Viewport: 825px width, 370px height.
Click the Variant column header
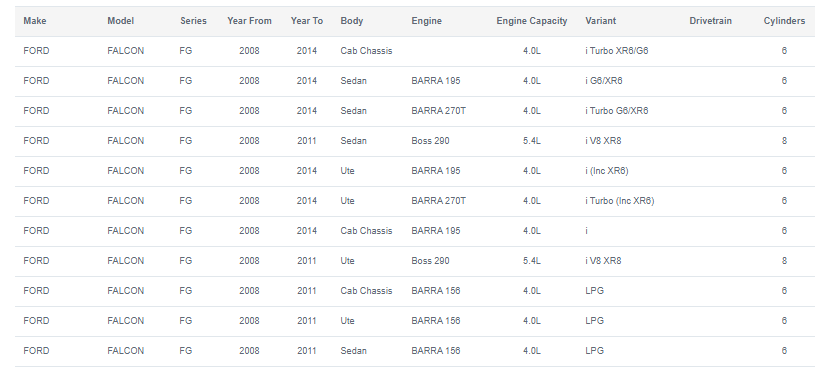click(600, 21)
